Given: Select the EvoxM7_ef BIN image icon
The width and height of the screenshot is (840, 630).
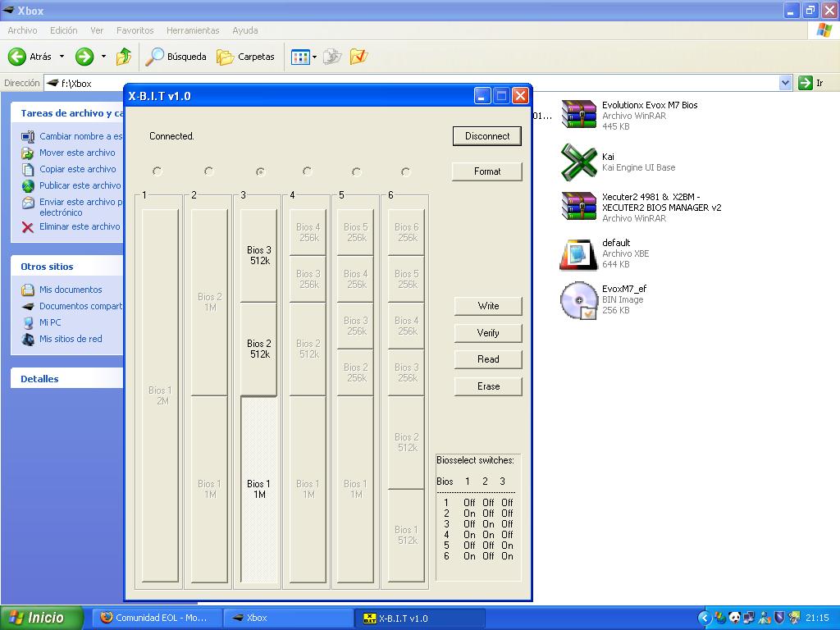Looking at the screenshot, I should point(578,300).
